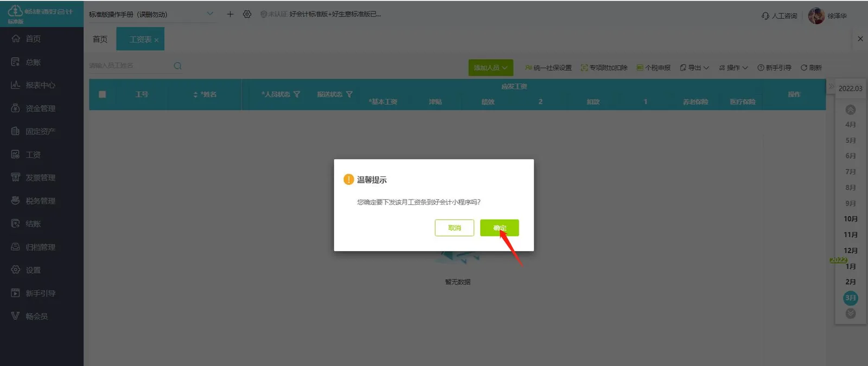Focus the employee name search field

(130, 66)
